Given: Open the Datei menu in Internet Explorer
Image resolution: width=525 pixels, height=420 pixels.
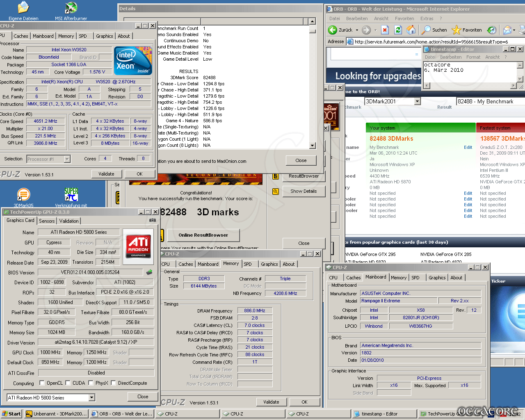Looking at the screenshot, I should [334, 18].
